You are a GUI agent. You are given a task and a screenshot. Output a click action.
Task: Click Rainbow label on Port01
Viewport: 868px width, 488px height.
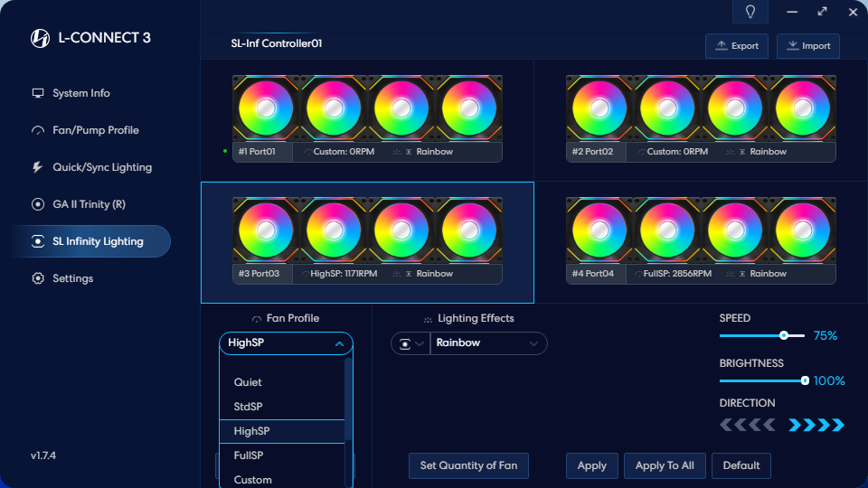click(x=435, y=152)
